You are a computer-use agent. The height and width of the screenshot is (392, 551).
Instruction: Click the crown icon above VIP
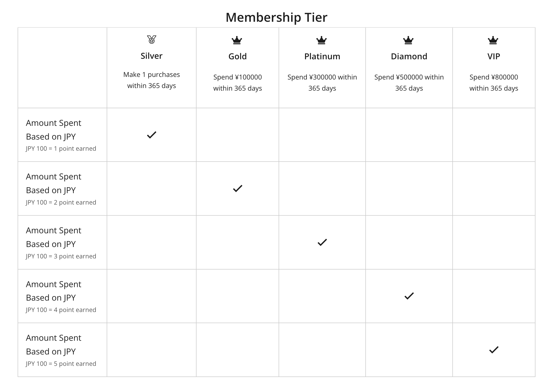(493, 40)
